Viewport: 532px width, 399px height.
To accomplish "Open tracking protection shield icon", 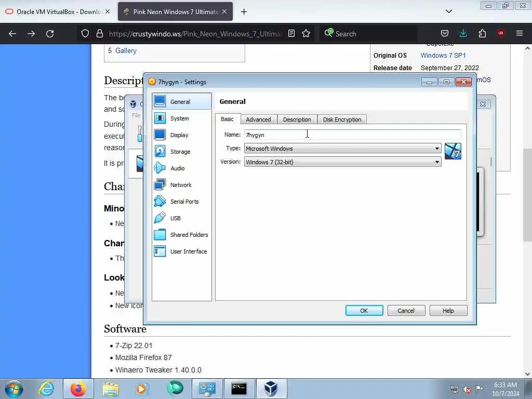I will [85, 33].
